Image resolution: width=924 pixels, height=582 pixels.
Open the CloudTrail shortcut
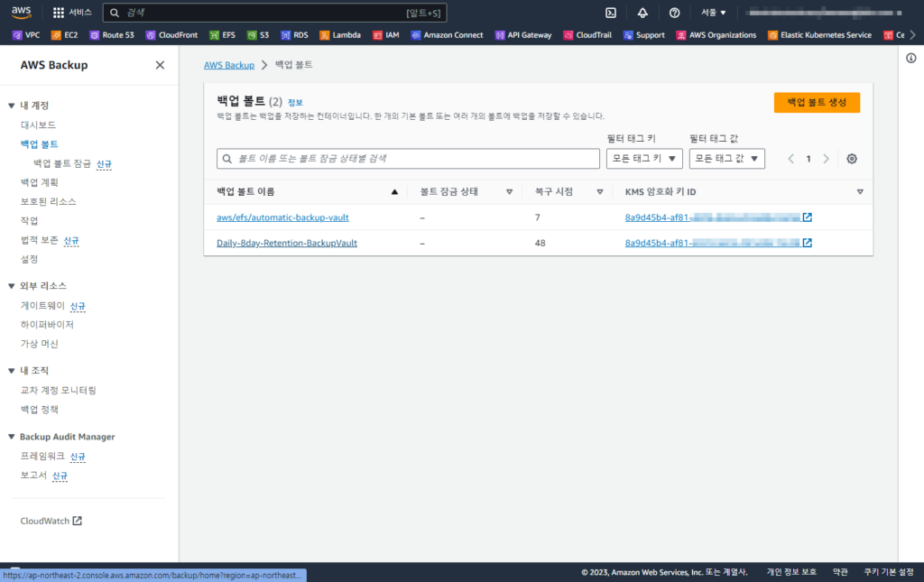(587, 35)
